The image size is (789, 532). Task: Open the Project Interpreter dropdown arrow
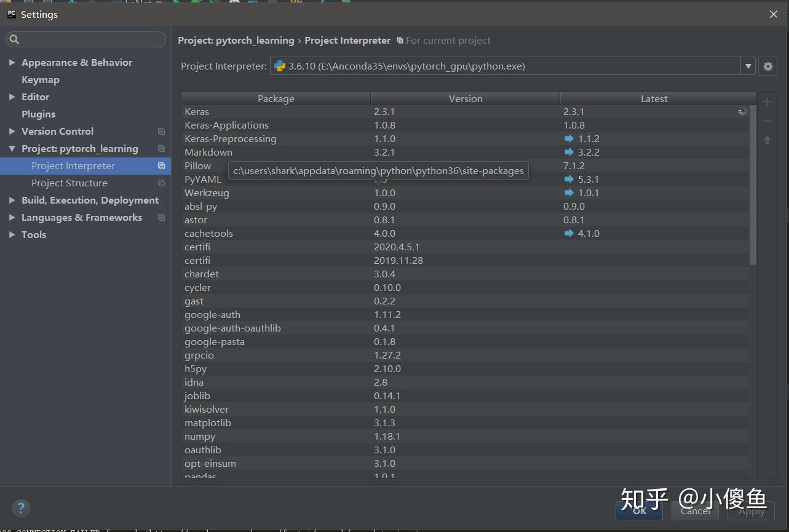748,66
